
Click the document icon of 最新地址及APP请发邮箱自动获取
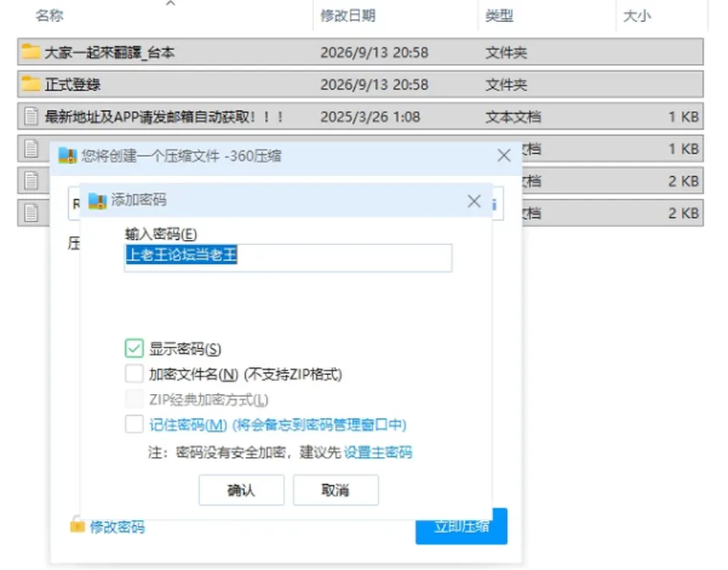31,116
